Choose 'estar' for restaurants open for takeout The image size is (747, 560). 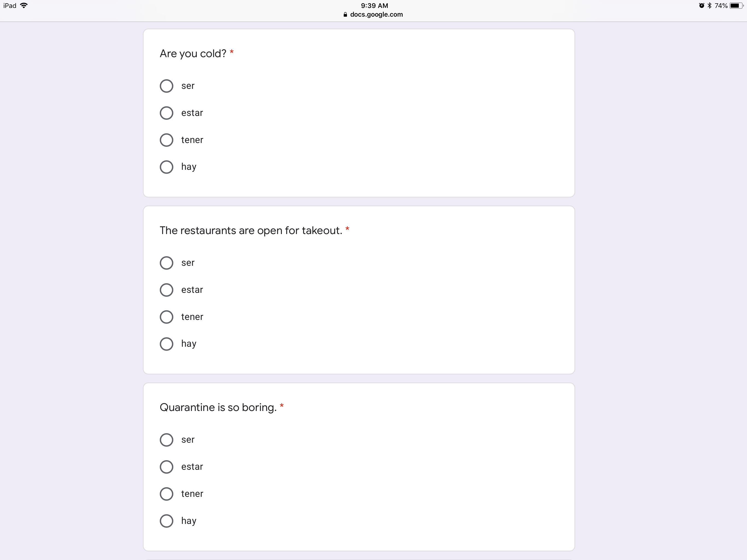[x=167, y=290]
